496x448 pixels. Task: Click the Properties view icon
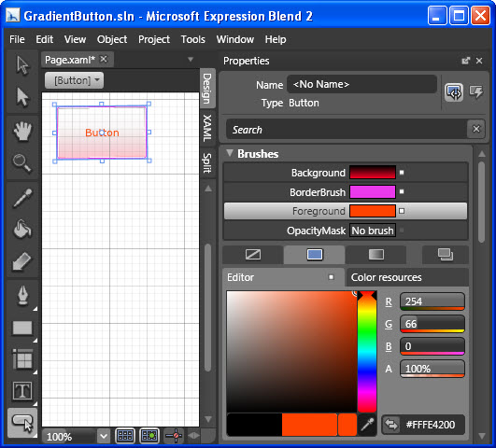click(x=454, y=92)
